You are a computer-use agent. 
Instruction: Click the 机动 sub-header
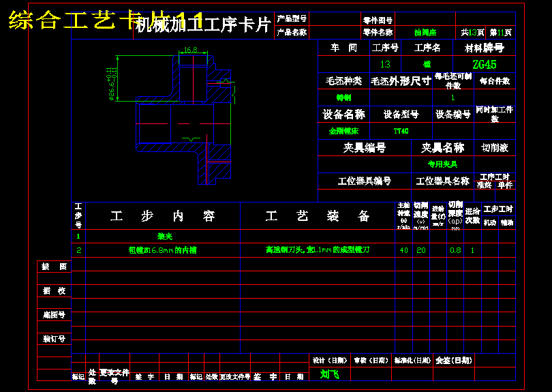490,223
